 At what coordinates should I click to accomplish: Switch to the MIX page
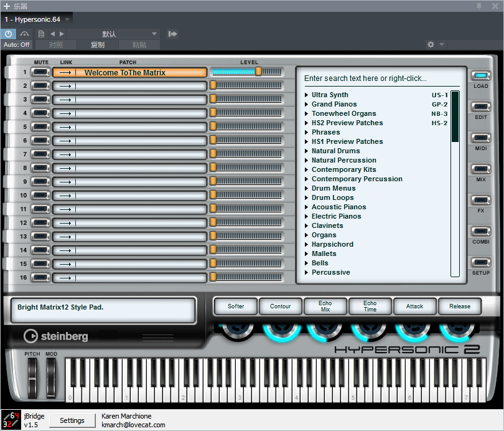point(480,169)
